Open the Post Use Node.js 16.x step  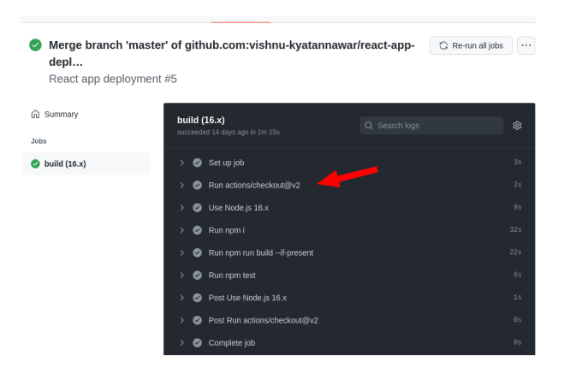[247, 298]
